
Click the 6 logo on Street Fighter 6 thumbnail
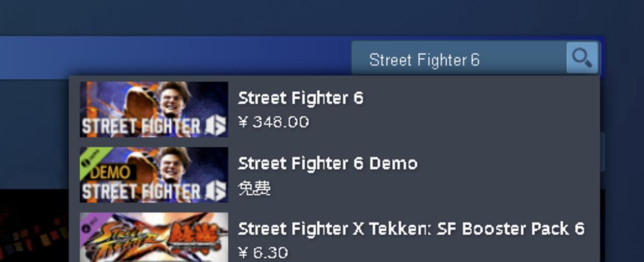tap(216, 126)
